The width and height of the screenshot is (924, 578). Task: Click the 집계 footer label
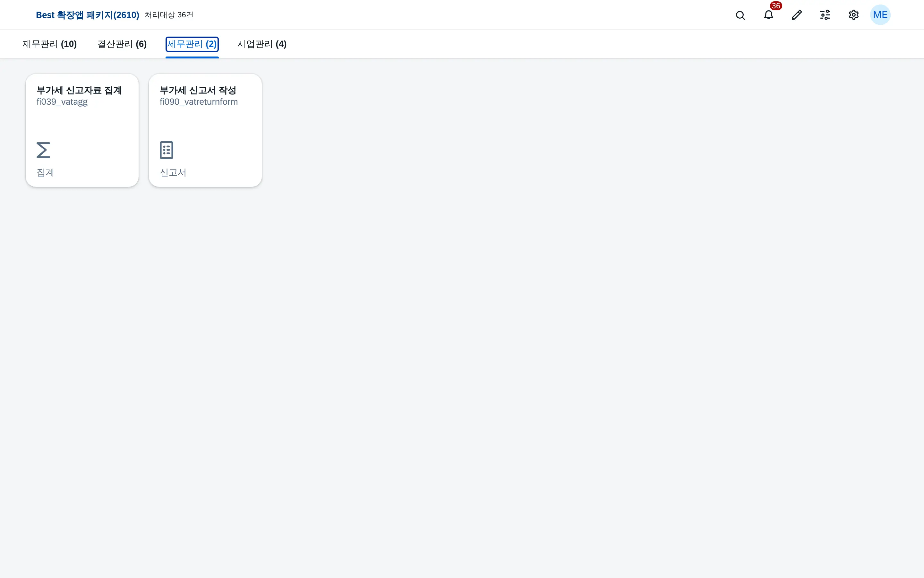click(x=46, y=172)
